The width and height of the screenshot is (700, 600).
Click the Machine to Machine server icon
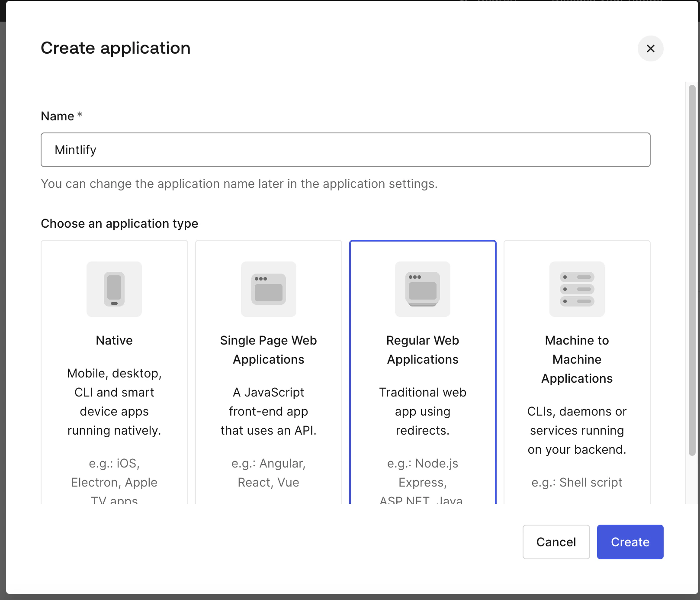(x=577, y=289)
